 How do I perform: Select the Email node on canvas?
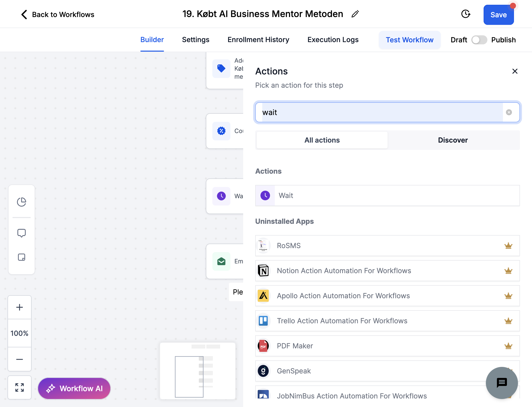[225, 261]
